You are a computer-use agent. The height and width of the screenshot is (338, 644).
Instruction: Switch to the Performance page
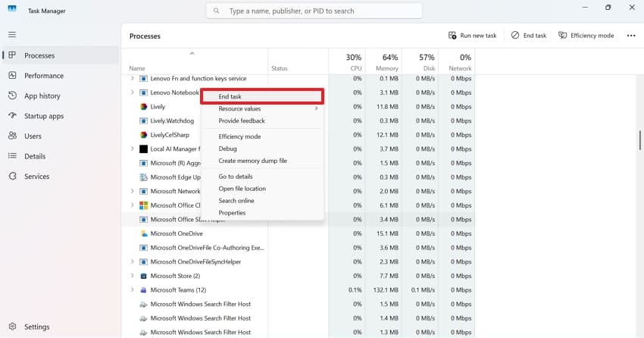(x=44, y=76)
